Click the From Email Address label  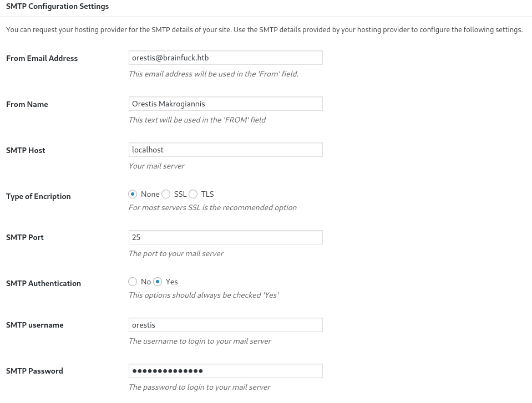click(42, 58)
